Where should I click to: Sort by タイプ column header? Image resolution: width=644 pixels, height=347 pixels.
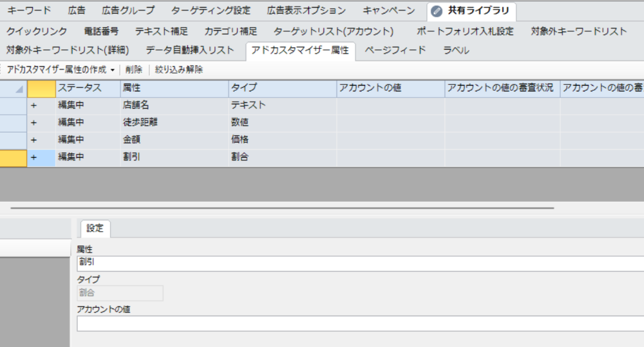tap(243, 88)
